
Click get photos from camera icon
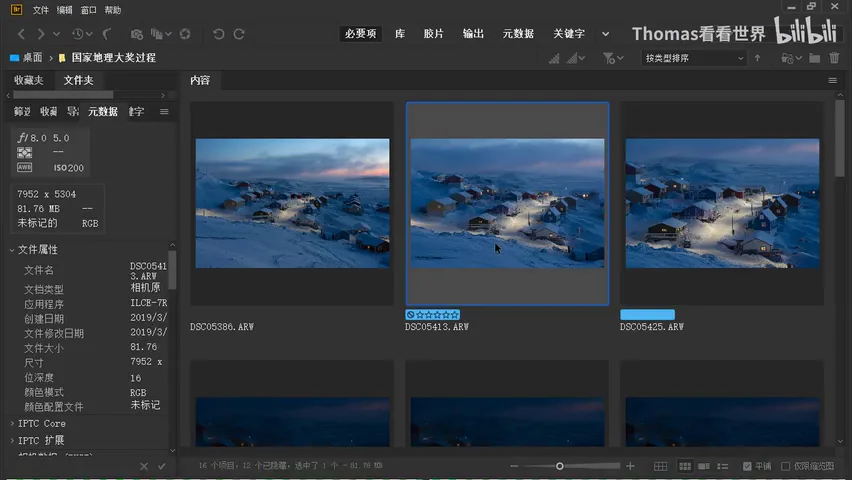[136, 34]
